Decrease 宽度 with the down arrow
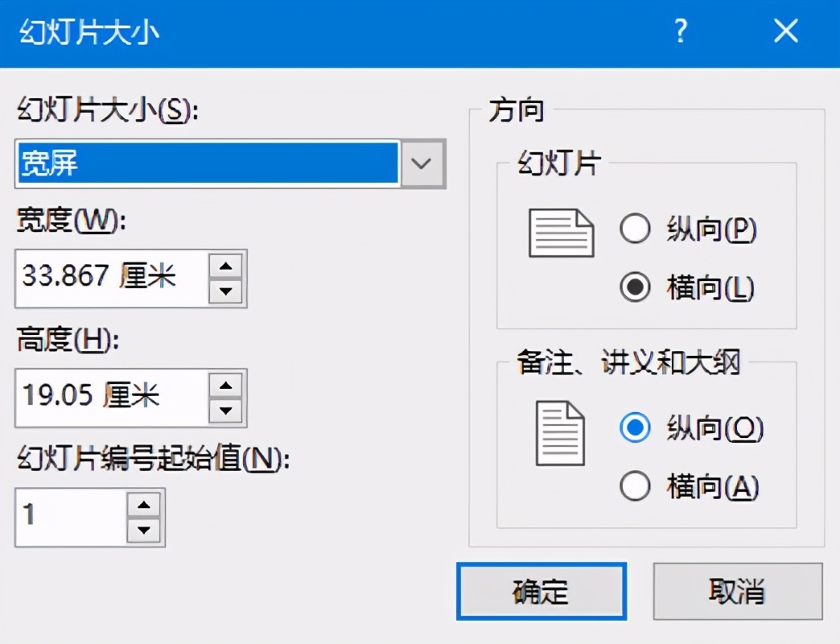 pos(226,291)
